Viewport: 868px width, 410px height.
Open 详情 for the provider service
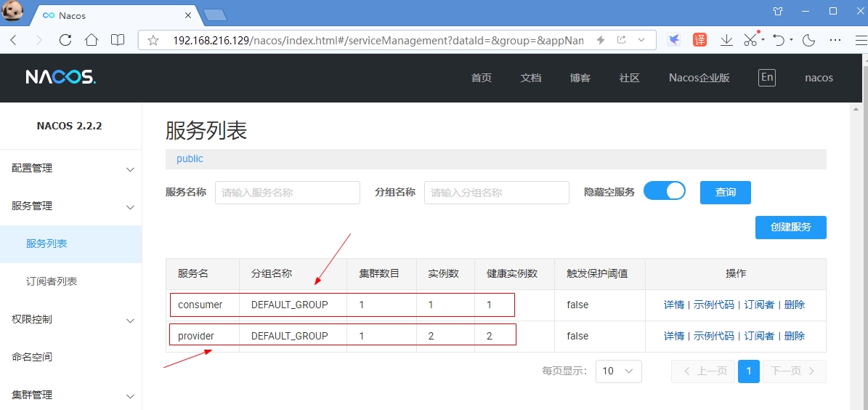click(673, 336)
